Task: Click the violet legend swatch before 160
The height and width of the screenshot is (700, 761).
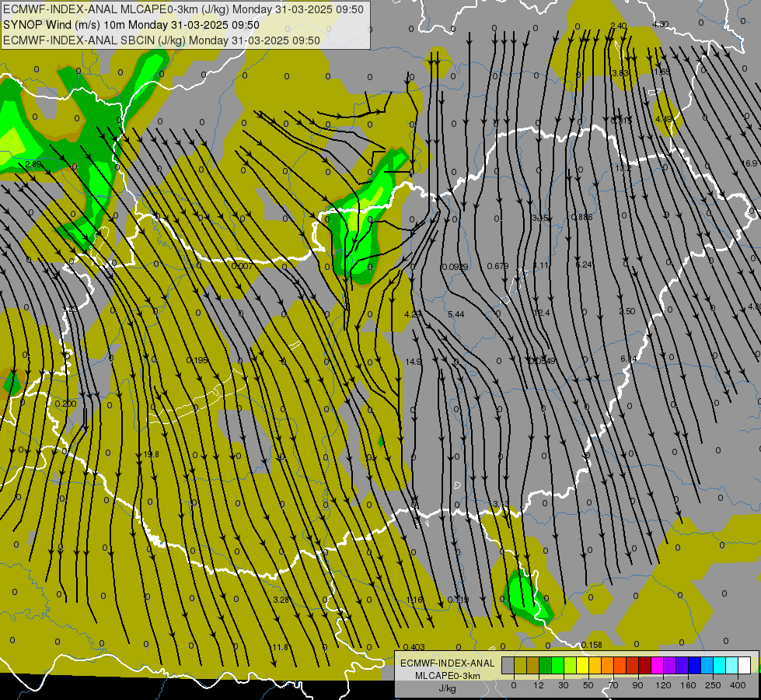Action: [x=682, y=665]
